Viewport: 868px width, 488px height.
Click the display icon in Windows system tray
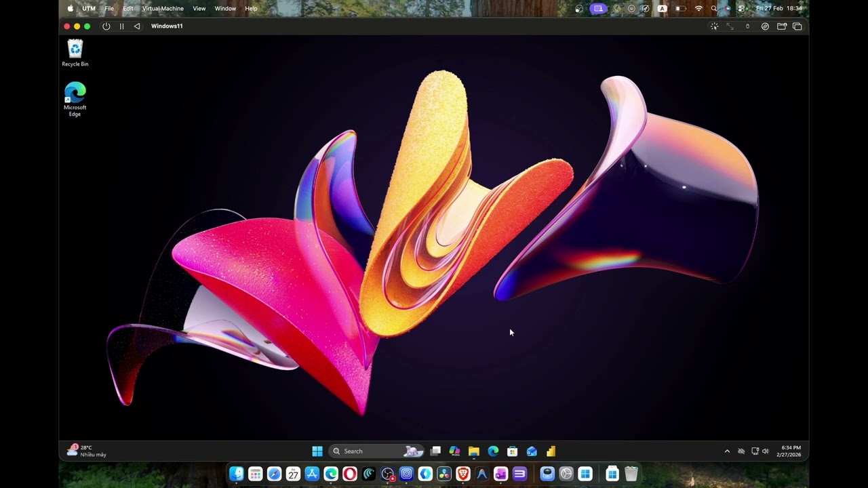(755, 451)
